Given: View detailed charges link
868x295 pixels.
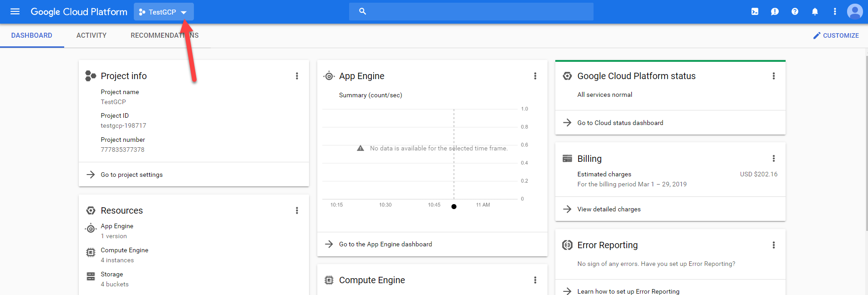Looking at the screenshot, I should [x=609, y=209].
